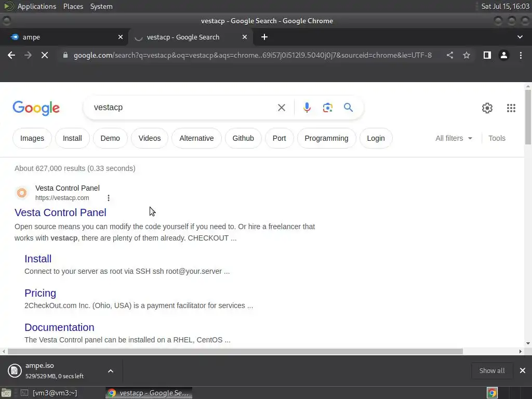Click the date and time clock

pyautogui.click(x=505, y=6)
